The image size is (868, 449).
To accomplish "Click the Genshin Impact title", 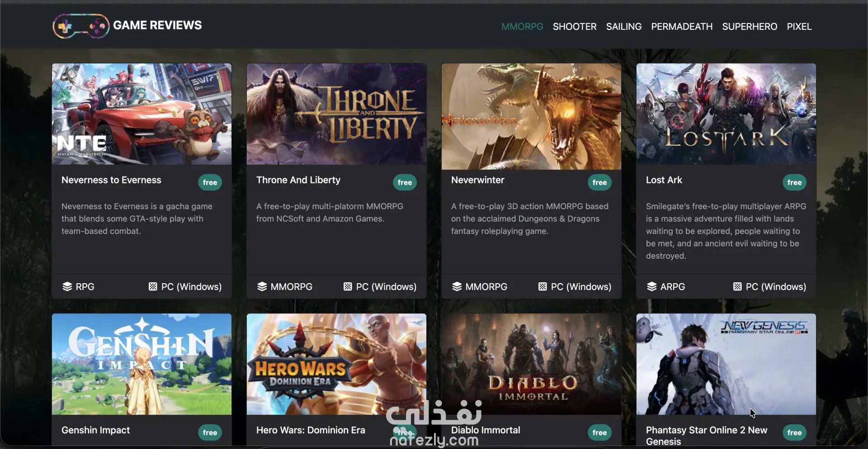I will point(95,430).
